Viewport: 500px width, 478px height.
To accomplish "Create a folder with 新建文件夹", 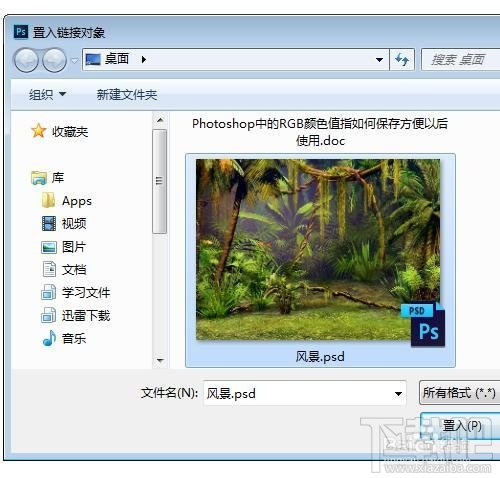I will 127,95.
